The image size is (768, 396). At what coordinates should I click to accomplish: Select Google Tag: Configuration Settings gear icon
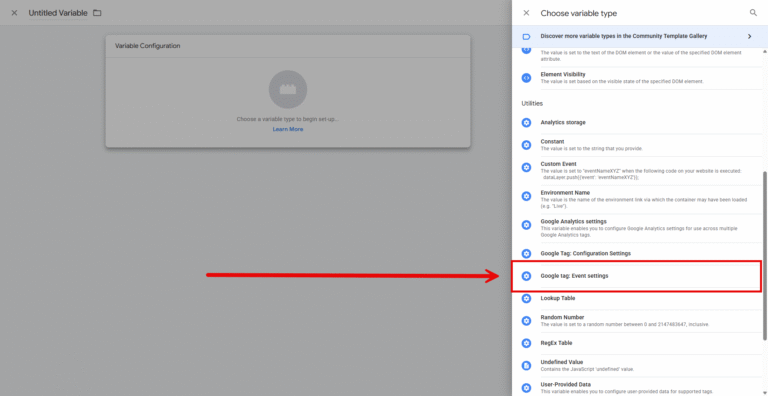tap(526, 254)
